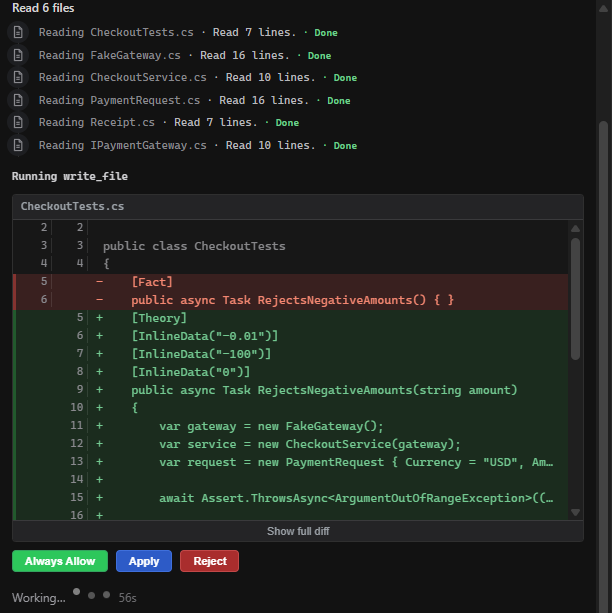Select the Reading IPaymentGateway.cs row text
Image resolution: width=612 pixels, height=613 pixels.
coord(198,145)
